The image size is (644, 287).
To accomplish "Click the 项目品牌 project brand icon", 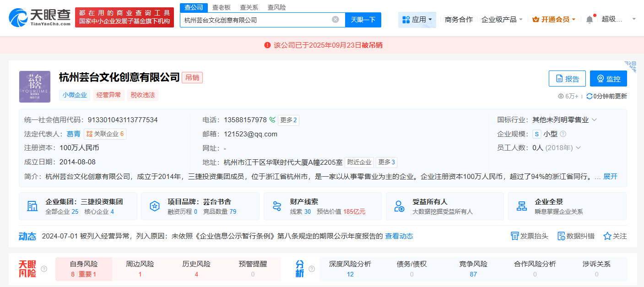I will click(x=153, y=206).
